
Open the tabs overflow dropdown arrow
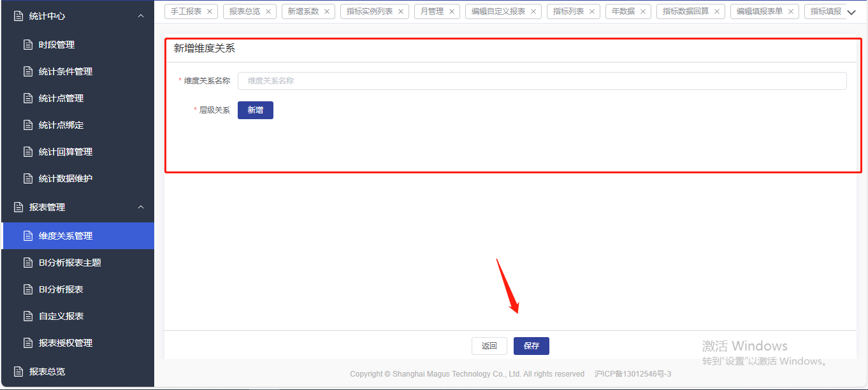point(851,12)
